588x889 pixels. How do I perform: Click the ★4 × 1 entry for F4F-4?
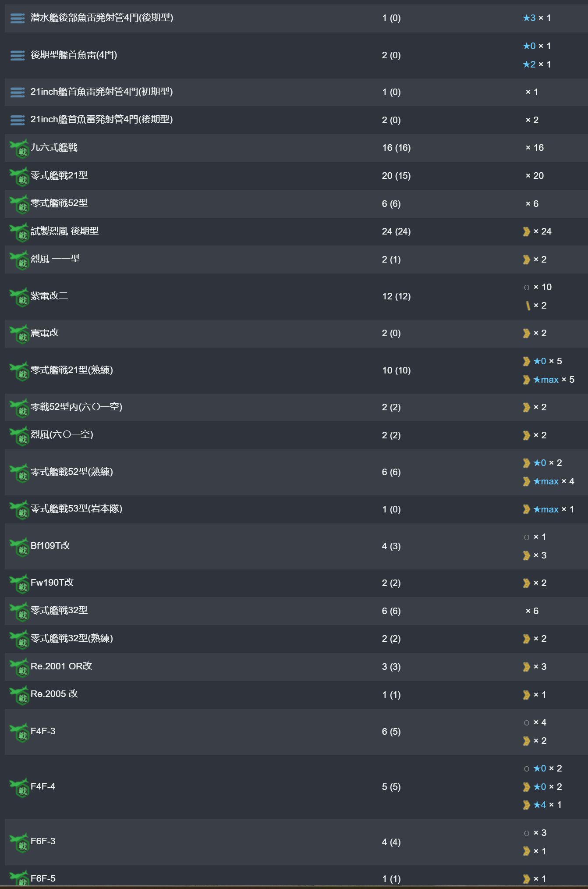point(547,805)
